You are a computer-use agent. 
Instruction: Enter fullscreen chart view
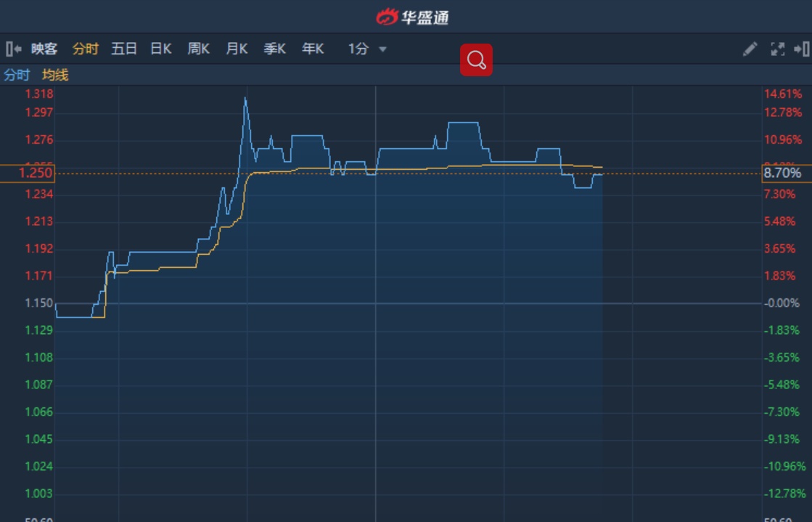(x=777, y=49)
